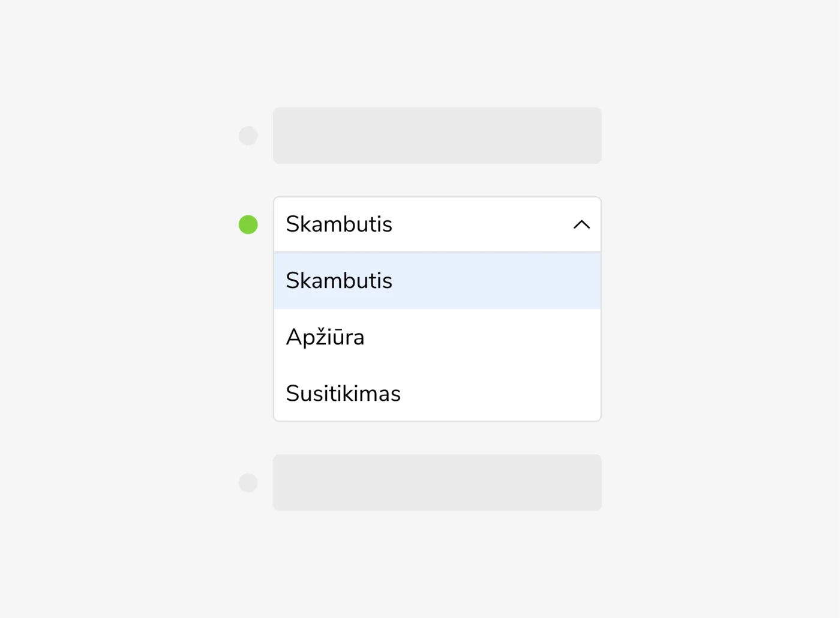The height and width of the screenshot is (618, 840).
Task: Close the open Skambutis select menu
Action: coord(581,224)
